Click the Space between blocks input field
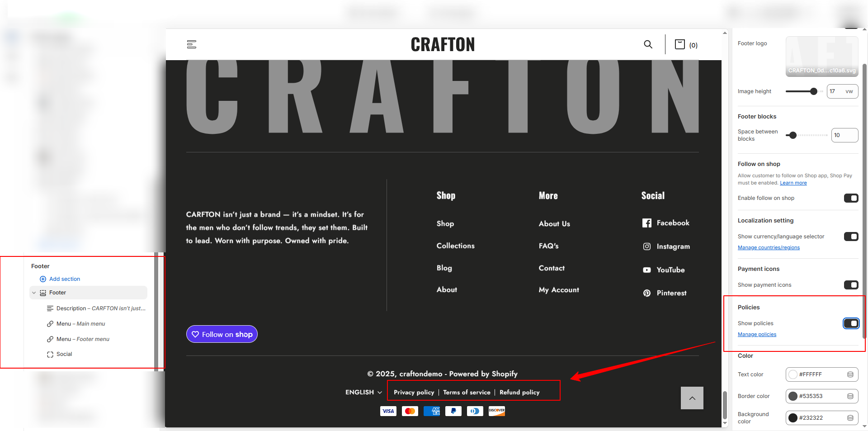The height and width of the screenshot is (431, 868). click(844, 135)
